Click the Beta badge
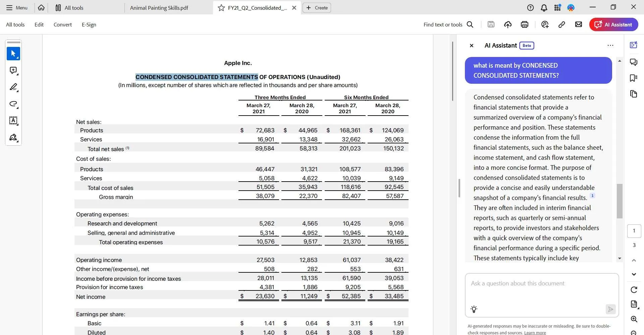The image size is (644, 335). [x=527, y=46]
